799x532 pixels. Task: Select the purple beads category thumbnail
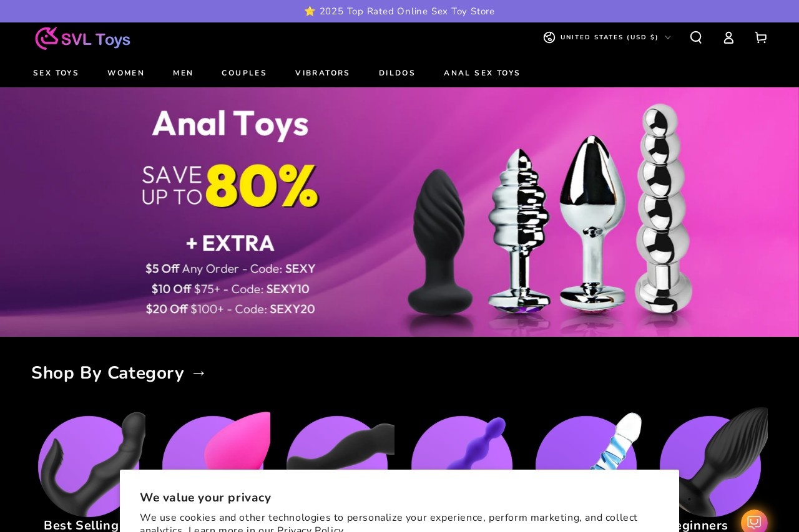pyautogui.click(x=462, y=444)
